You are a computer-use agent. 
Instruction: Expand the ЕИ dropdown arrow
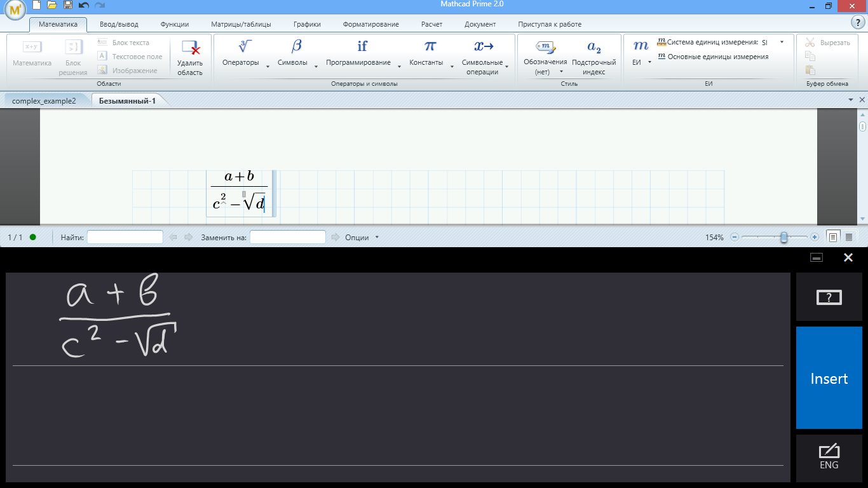[x=649, y=62]
